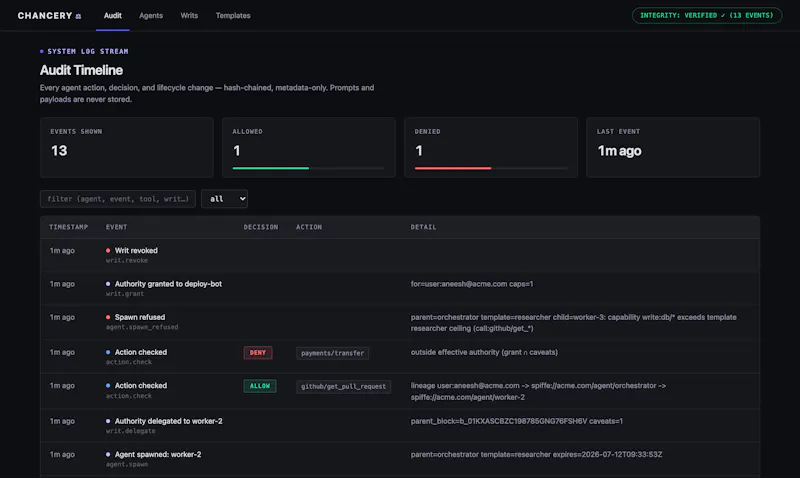This screenshot has height=478, width=800.
Task: Click the DETAIL column header
Action: tap(423, 227)
